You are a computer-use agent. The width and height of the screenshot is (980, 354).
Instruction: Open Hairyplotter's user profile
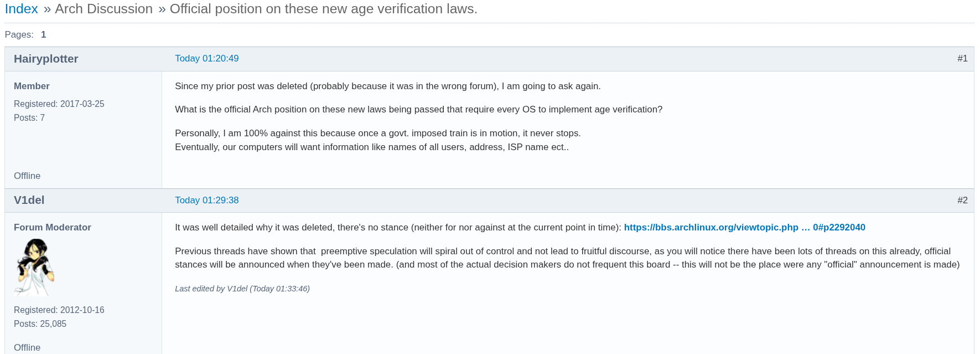click(46, 58)
